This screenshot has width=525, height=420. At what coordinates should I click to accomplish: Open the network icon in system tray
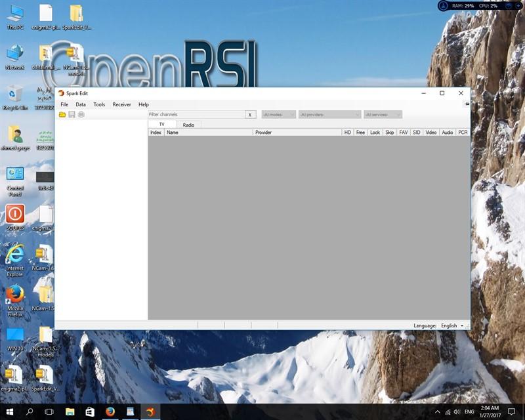[448, 412]
